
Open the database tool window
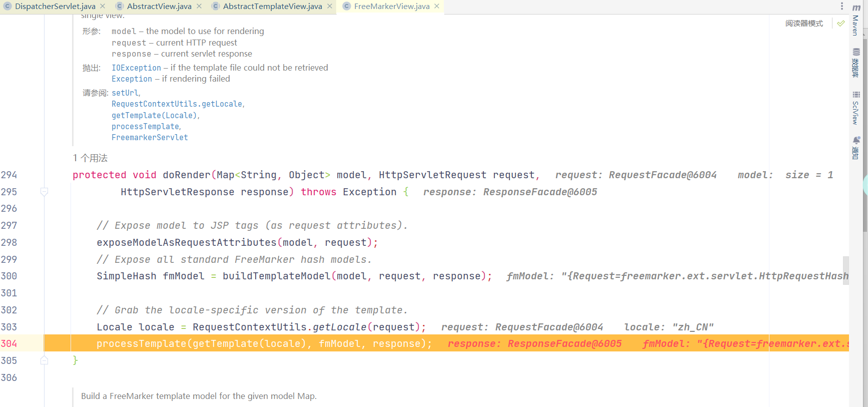[856, 63]
